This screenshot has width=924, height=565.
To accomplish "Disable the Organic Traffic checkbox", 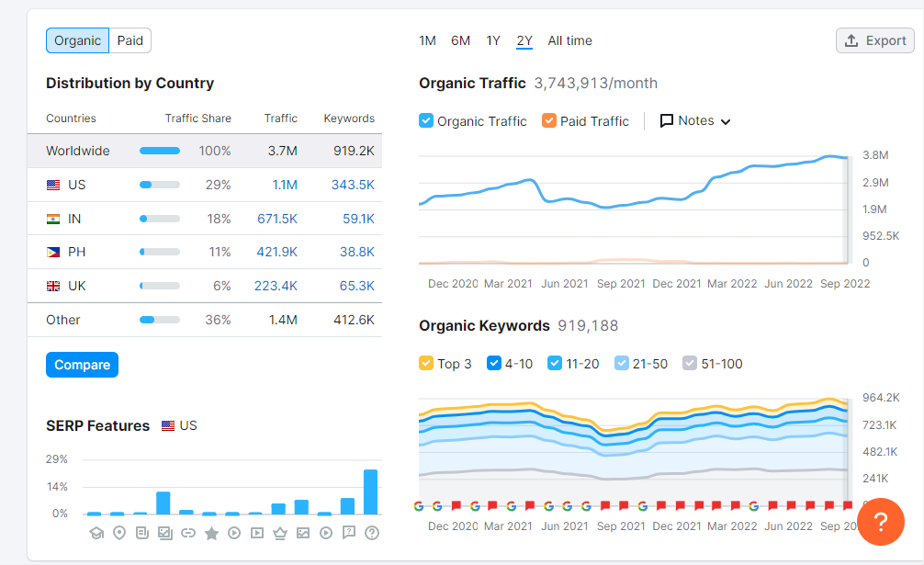I will point(425,120).
